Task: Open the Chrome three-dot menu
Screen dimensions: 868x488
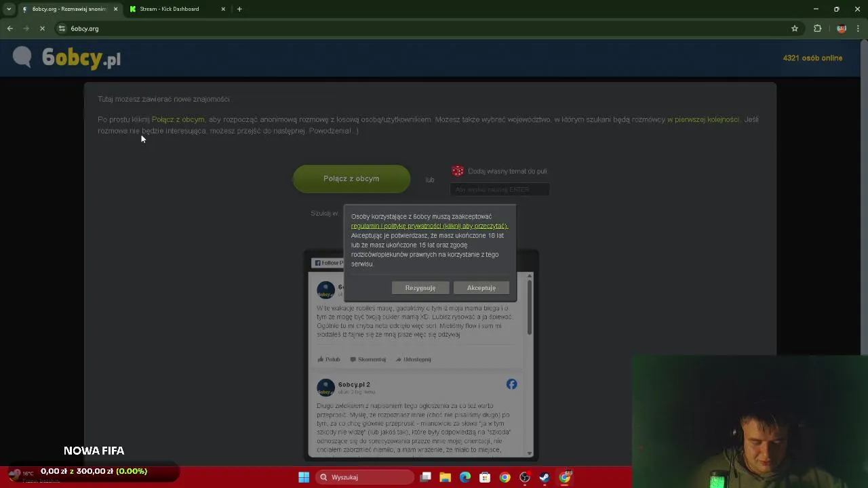Action: click(859, 28)
